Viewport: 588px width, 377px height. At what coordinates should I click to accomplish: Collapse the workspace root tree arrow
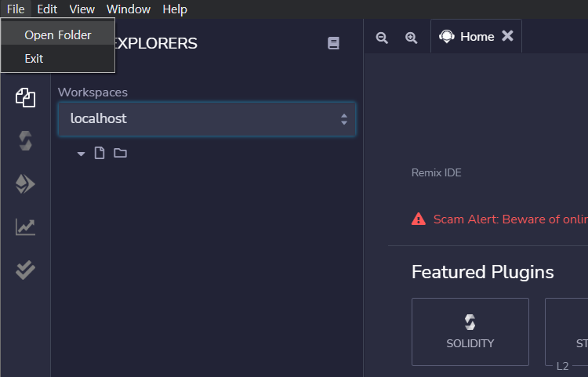tap(81, 154)
